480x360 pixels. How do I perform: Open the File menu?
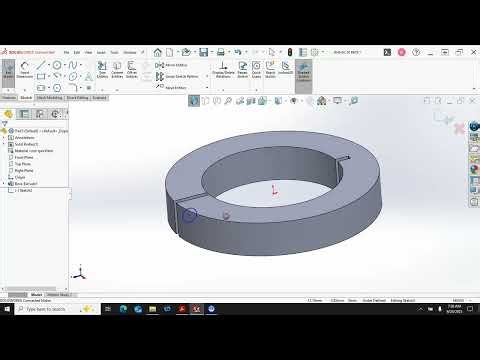point(66,52)
